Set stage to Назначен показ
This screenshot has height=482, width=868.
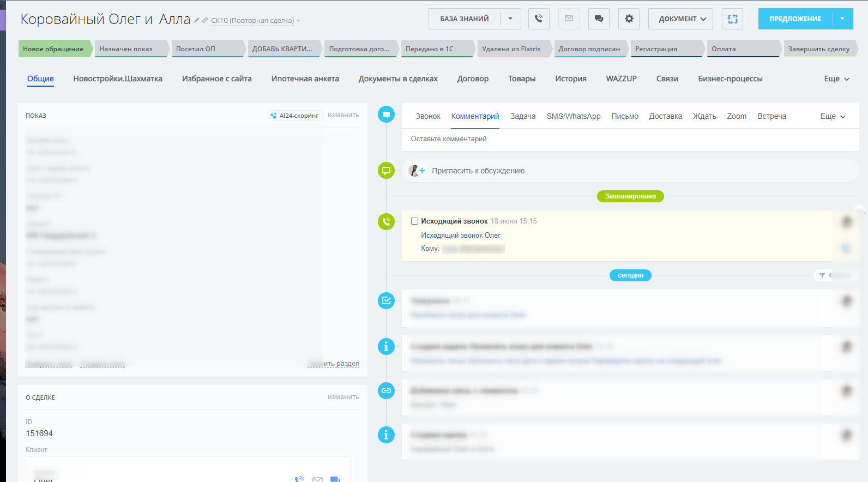131,49
